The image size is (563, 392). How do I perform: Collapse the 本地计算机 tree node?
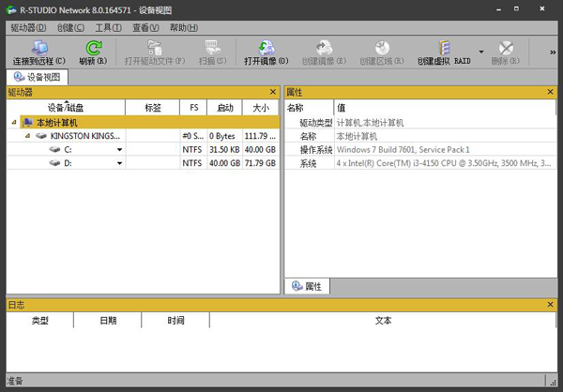pos(14,123)
